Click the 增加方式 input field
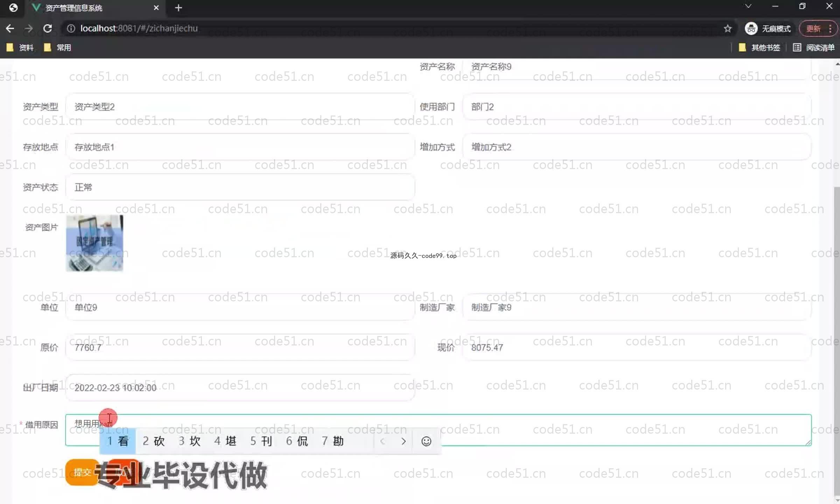Viewport: 840px width, 504px height. 637,147
